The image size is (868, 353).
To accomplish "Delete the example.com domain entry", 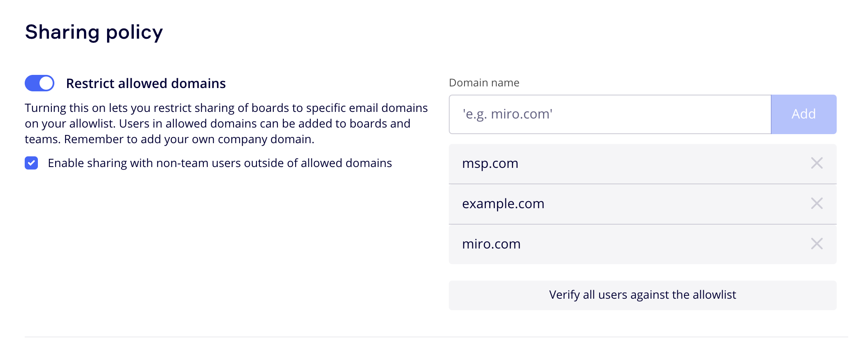I will pyautogui.click(x=817, y=204).
